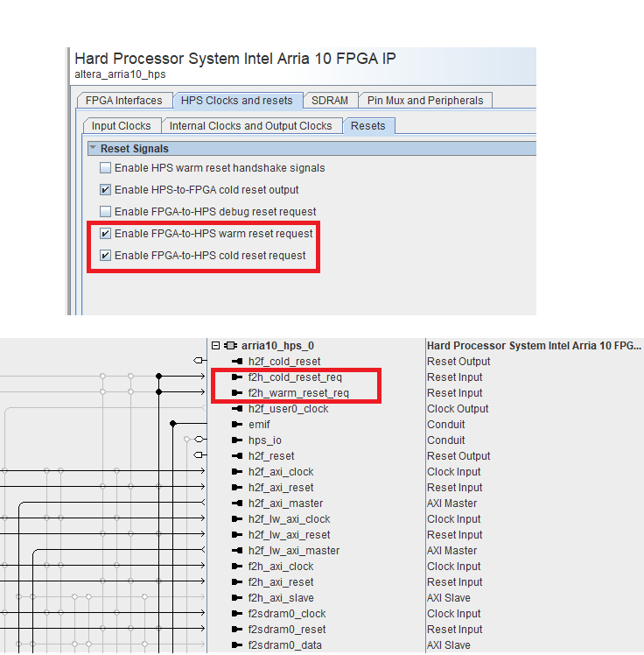
Task: Click the f2h_cold_reset_req port icon
Action: tap(237, 377)
